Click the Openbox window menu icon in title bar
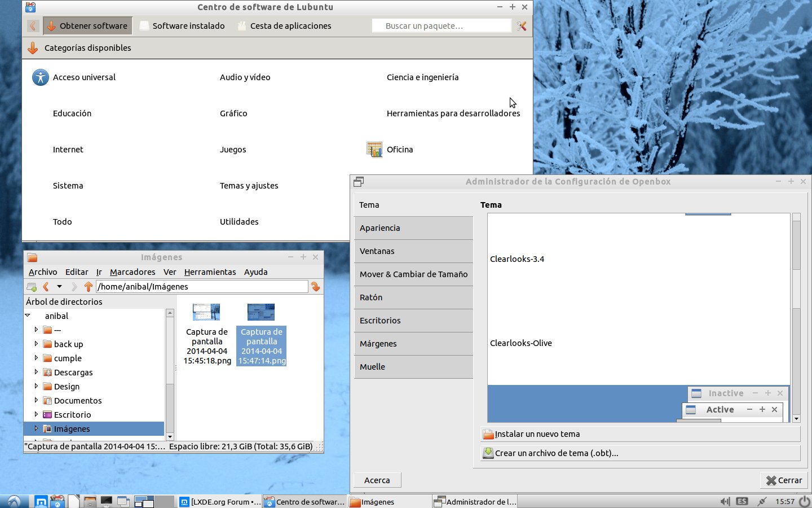812x508 pixels. click(359, 182)
